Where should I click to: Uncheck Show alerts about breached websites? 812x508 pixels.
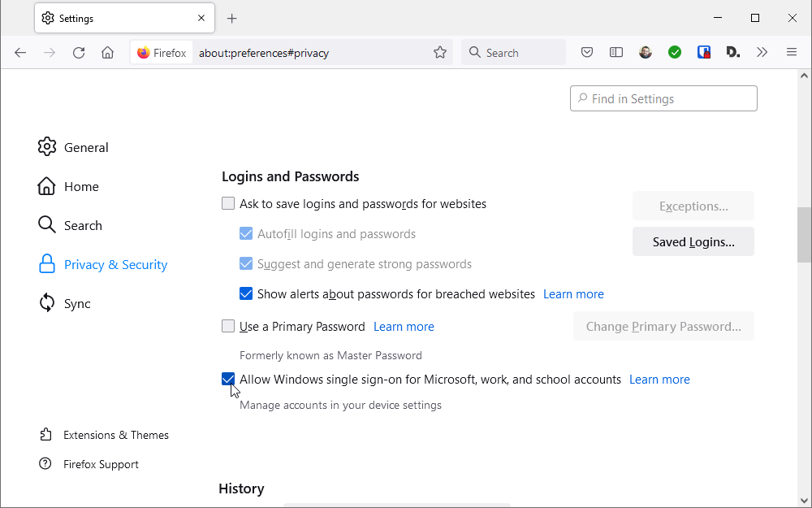click(x=246, y=294)
